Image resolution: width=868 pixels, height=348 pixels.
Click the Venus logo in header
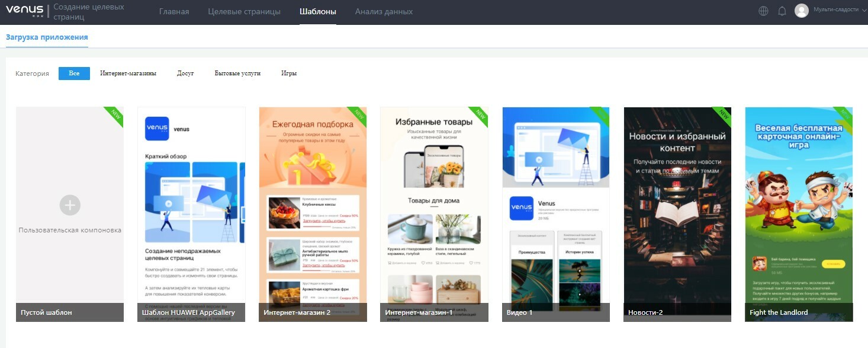click(x=24, y=10)
